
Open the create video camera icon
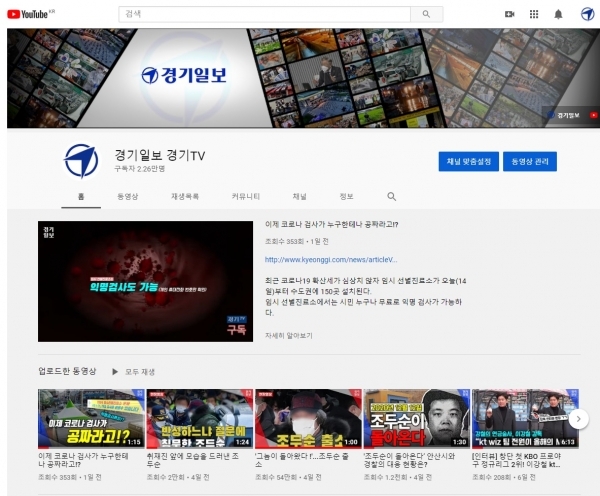point(509,14)
